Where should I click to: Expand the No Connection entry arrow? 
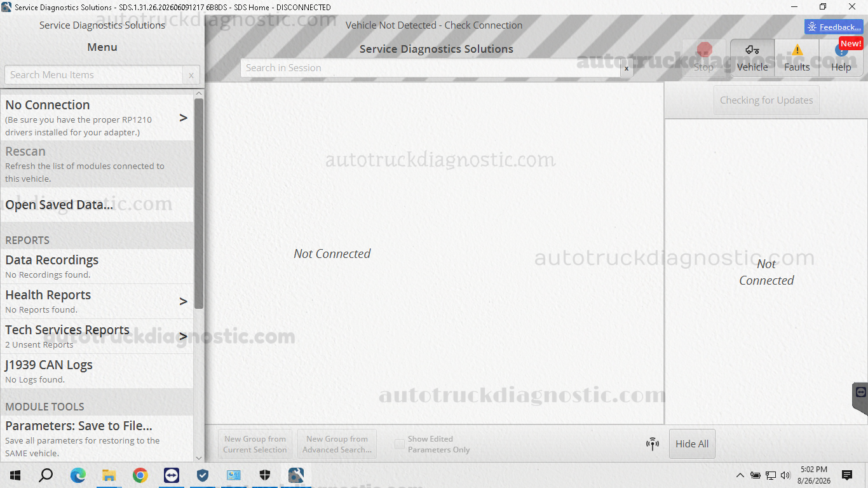(184, 118)
